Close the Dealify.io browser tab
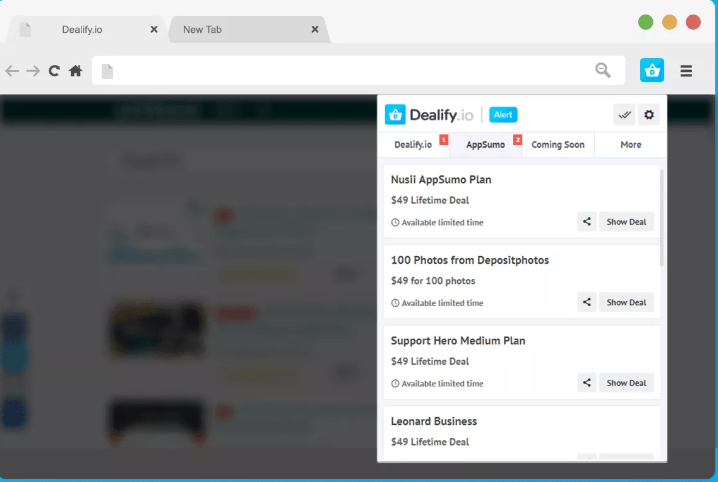The image size is (718, 482). [x=154, y=29]
